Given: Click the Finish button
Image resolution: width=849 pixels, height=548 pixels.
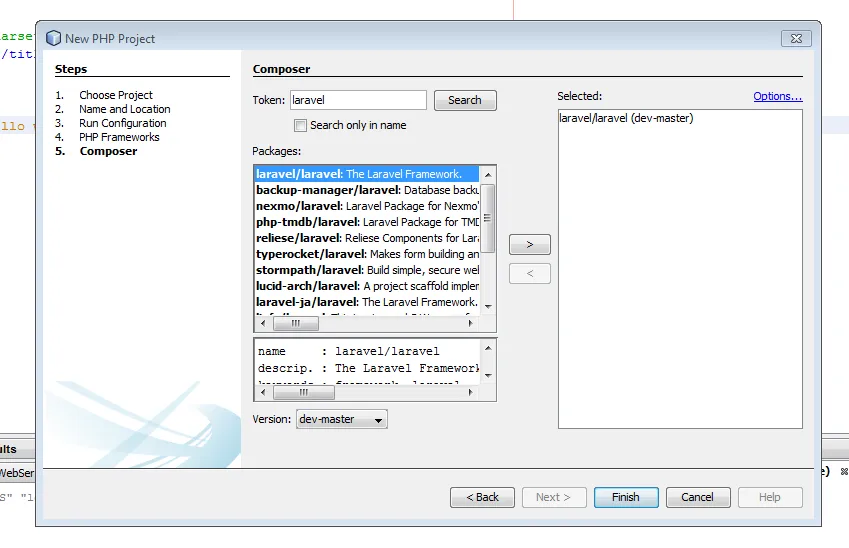Looking at the screenshot, I should point(626,497).
